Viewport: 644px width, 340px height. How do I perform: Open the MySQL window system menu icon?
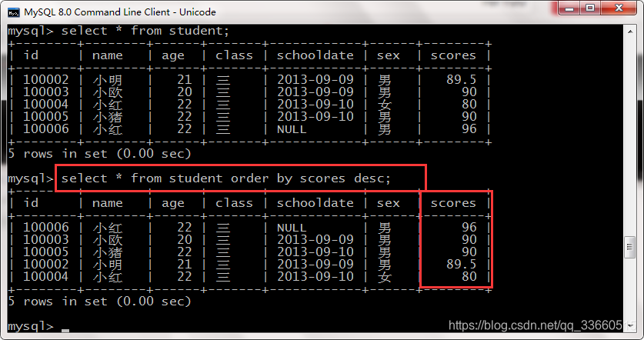[x=14, y=12]
